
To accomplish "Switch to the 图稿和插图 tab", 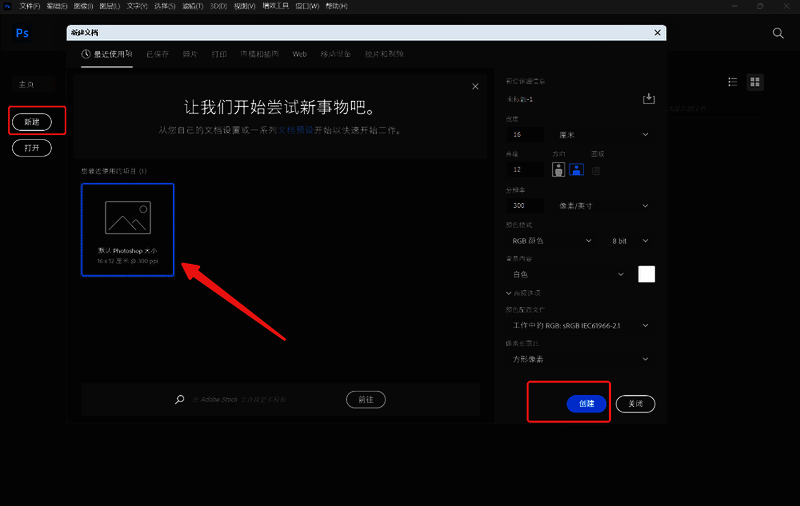I will point(260,54).
